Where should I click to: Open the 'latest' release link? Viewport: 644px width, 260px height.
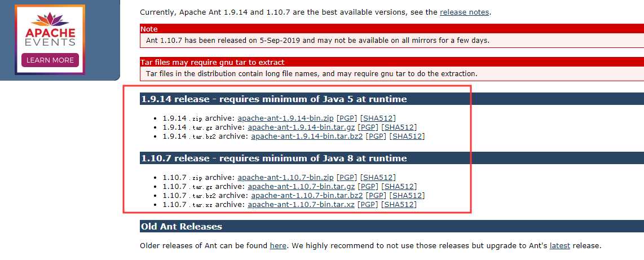pyautogui.click(x=560, y=246)
